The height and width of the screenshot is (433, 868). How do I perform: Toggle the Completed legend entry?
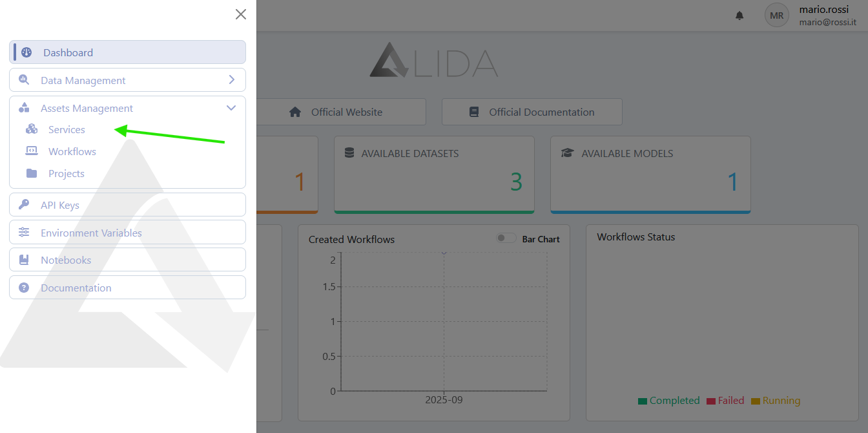pos(668,401)
